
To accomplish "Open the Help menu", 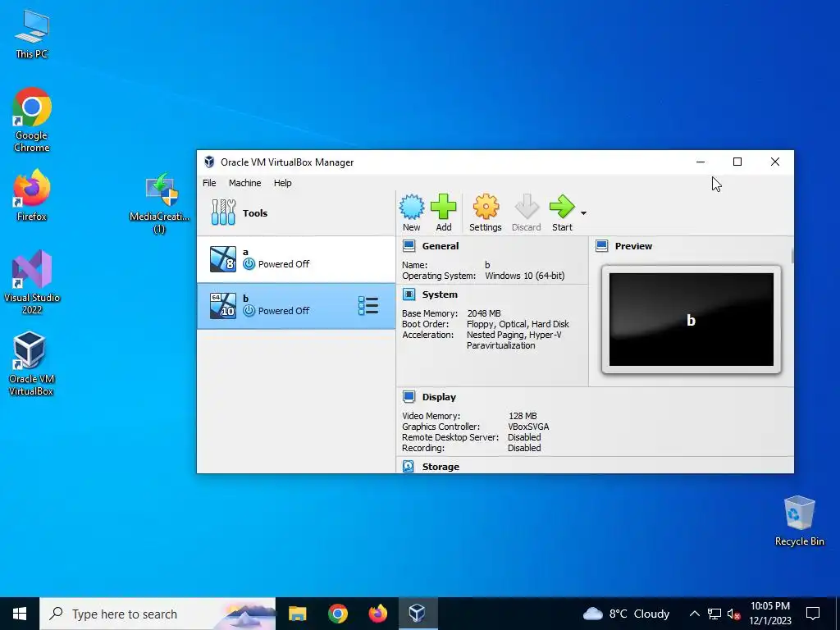I will pos(283,183).
